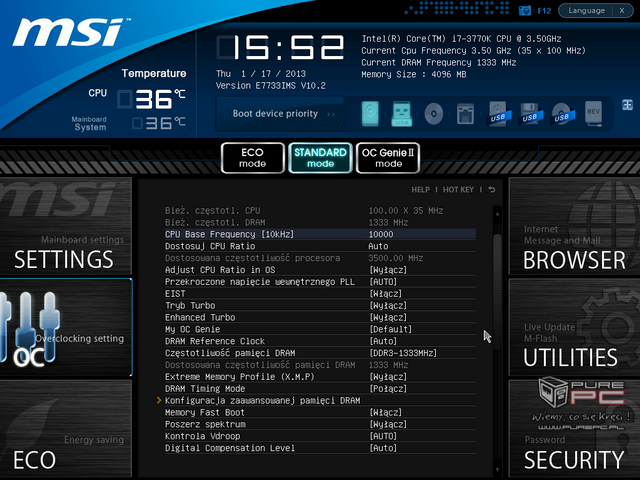Image resolution: width=640 pixels, height=480 pixels.
Task: Edit the Dostosuj CPU Ratio Auto value
Action: pos(378,246)
